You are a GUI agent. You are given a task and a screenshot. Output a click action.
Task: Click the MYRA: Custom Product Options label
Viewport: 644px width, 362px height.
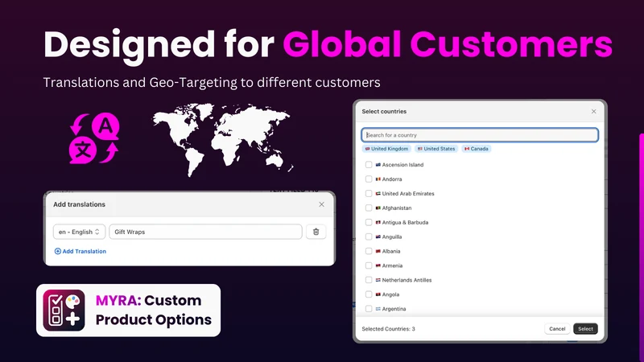point(154,310)
